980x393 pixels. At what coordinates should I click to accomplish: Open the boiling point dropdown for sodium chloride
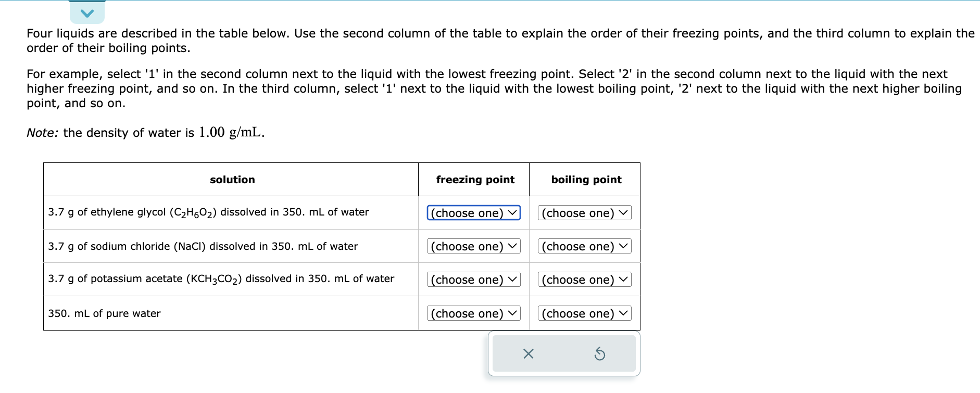click(x=584, y=246)
